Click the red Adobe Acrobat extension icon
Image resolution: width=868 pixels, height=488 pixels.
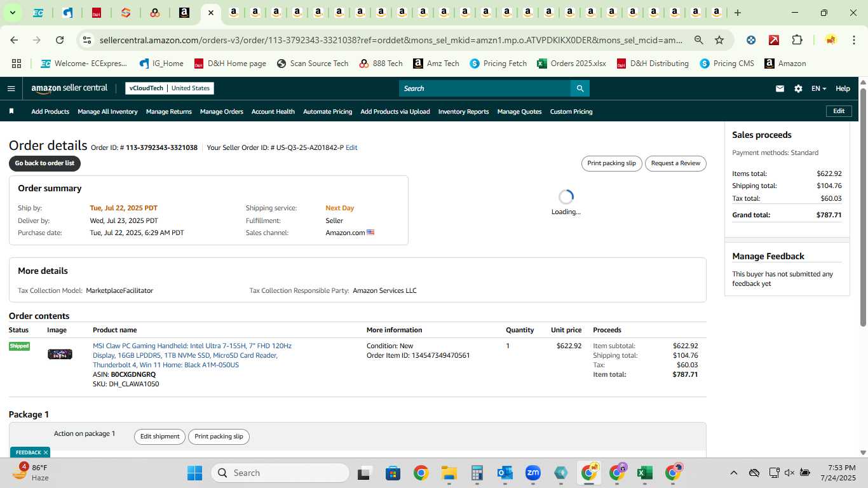click(774, 40)
